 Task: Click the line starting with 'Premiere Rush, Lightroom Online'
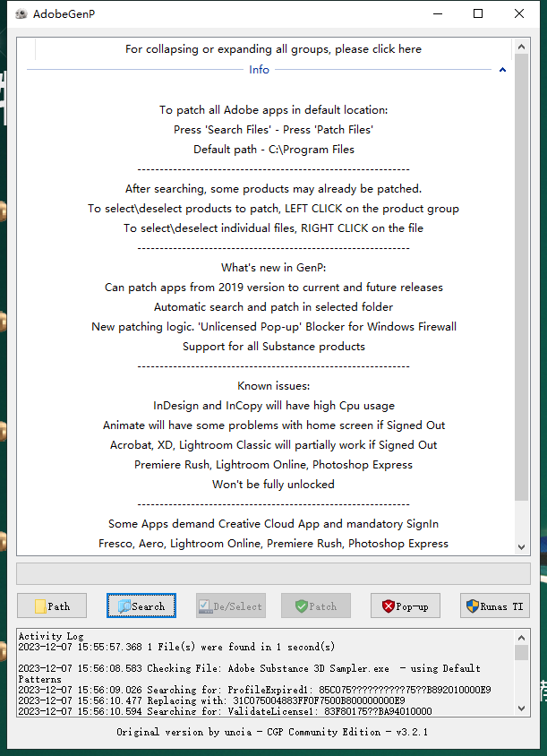coord(273,465)
